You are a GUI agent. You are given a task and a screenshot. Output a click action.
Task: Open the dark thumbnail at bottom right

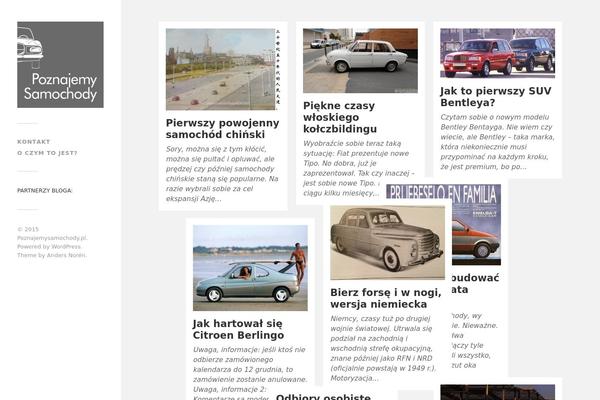(x=497, y=392)
